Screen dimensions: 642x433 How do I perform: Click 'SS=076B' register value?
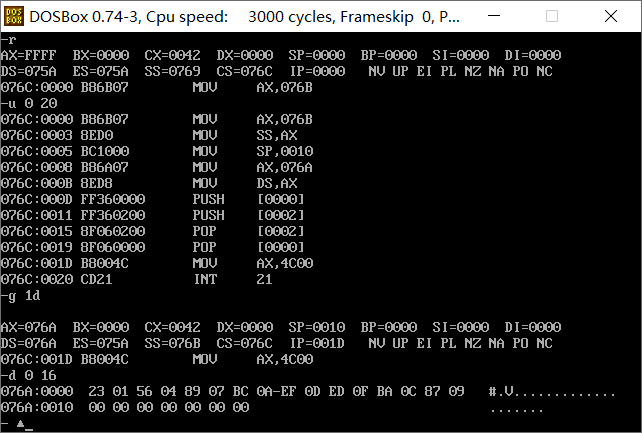172,343
